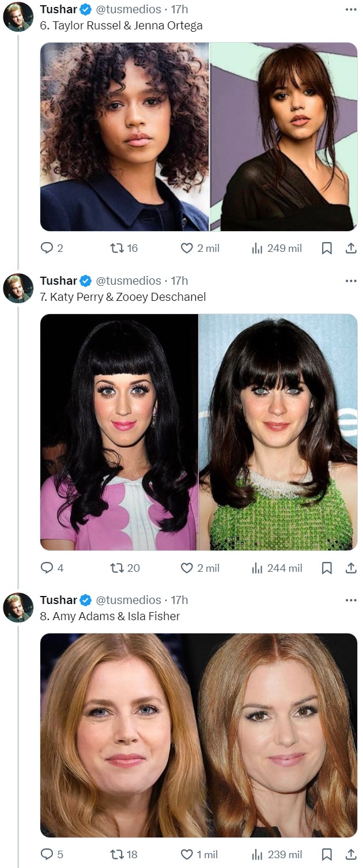The height and width of the screenshot is (868, 363).
Task: Open the 17h timestamp on tweet 8
Action: (179, 600)
